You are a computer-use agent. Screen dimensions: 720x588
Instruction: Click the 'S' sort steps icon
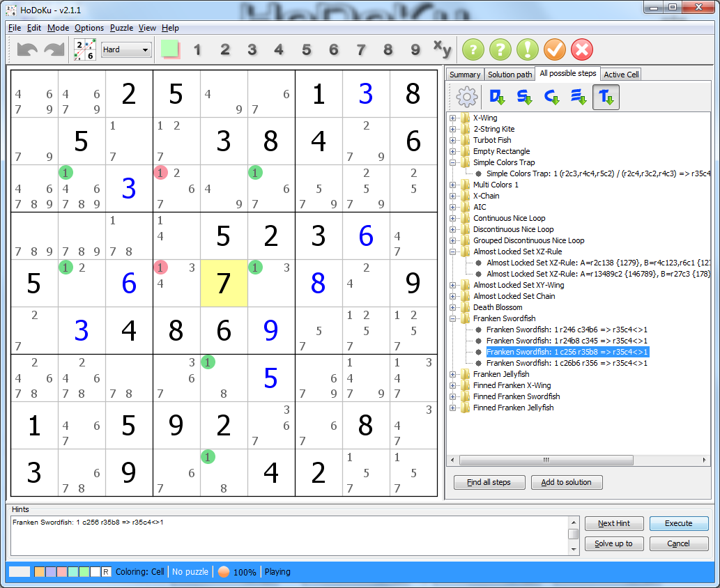coord(523,98)
